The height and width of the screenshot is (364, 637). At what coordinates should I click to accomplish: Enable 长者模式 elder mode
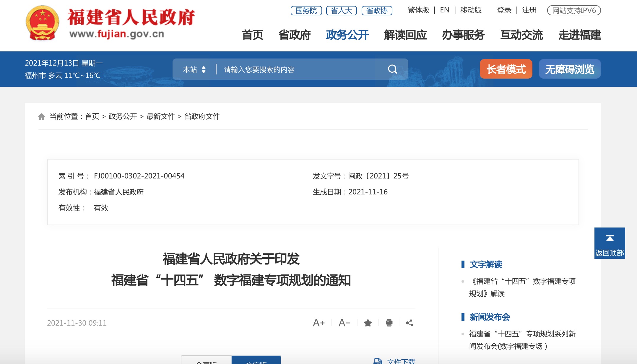tap(506, 69)
